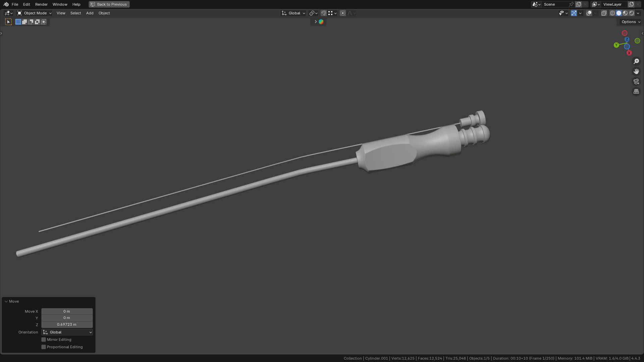Open the Help menu

click(76, 4)
